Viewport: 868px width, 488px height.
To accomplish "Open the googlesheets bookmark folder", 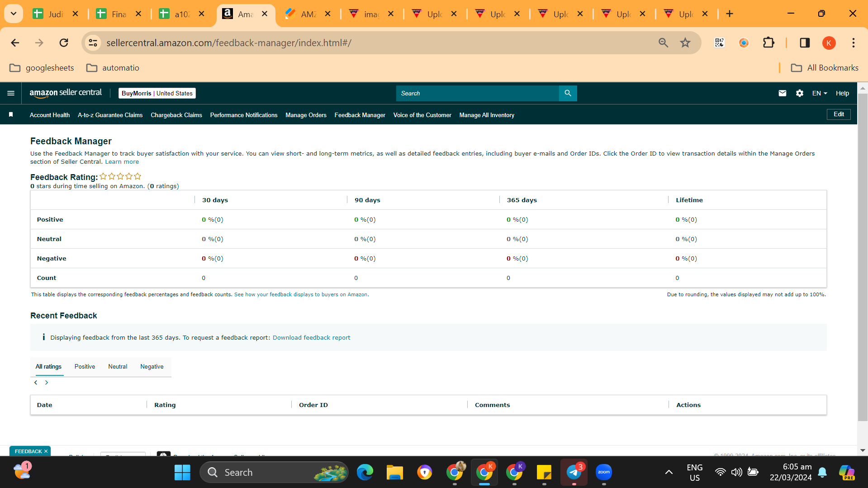I will [42, 68].
